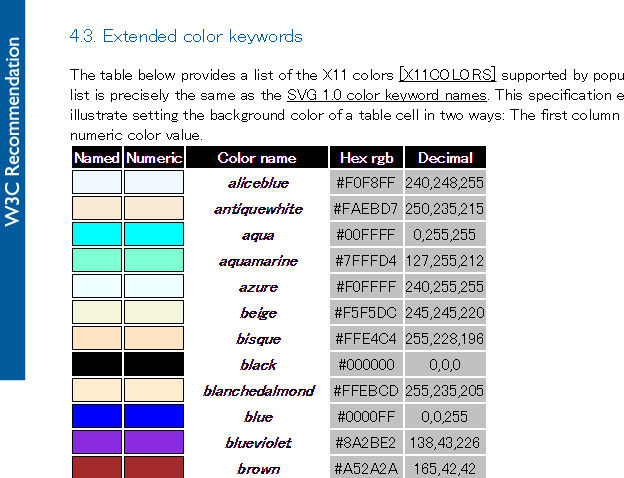This screenshot has width=624, height=478.
Task: Click the Numeric swatch for aqua
Action: point(154,234)
